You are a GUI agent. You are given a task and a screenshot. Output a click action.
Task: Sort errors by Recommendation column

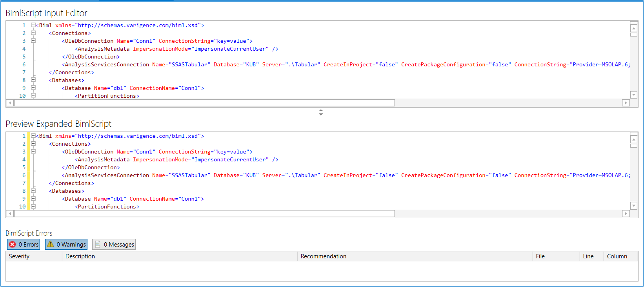point(415,256)
